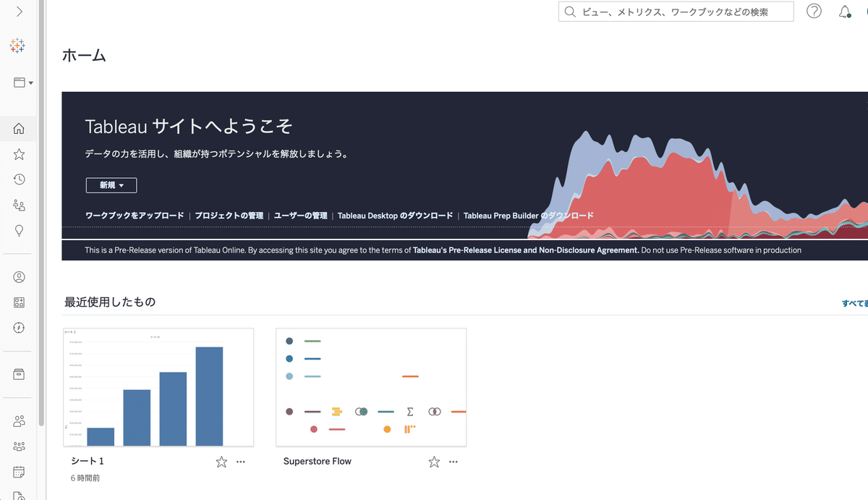Click the 6 時間前 timestamp
This screenshot has width=868, height=500.
coord(85,478)
